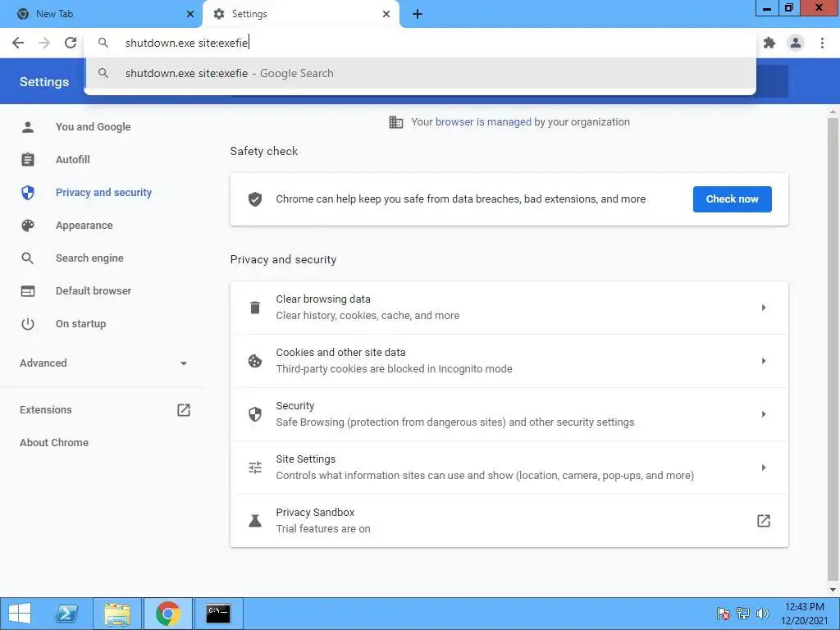Click the Security shield icon

[x=255, y=414]
